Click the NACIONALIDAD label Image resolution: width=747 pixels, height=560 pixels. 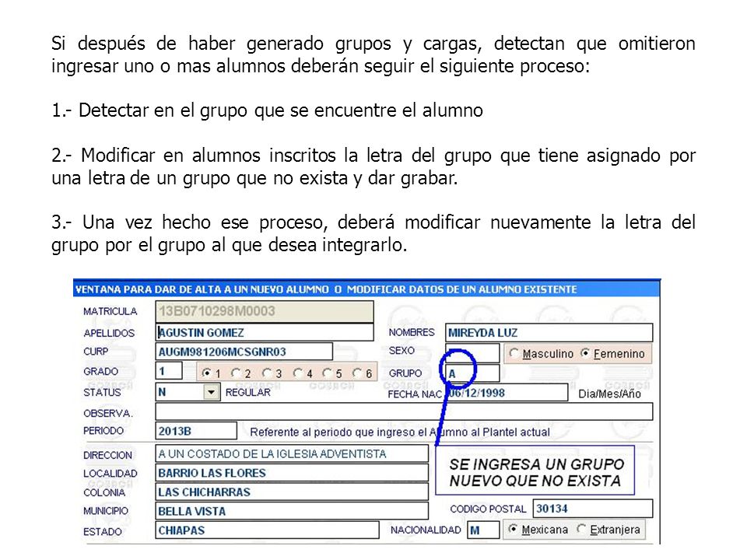(426, 530)
